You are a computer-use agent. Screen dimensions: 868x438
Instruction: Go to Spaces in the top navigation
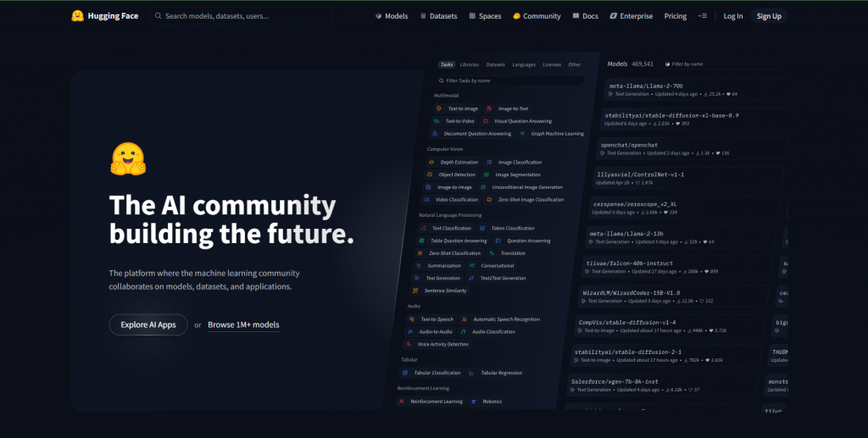coord(485,16)
